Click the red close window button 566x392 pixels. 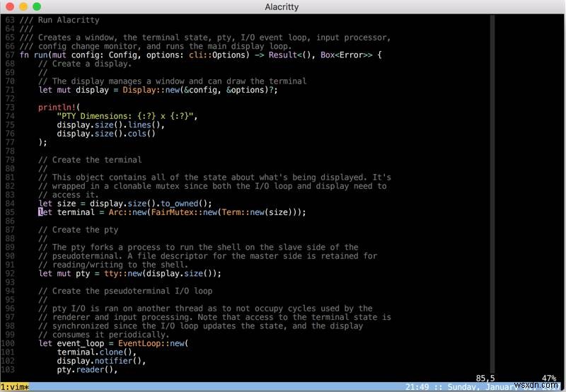coord(10,6)
